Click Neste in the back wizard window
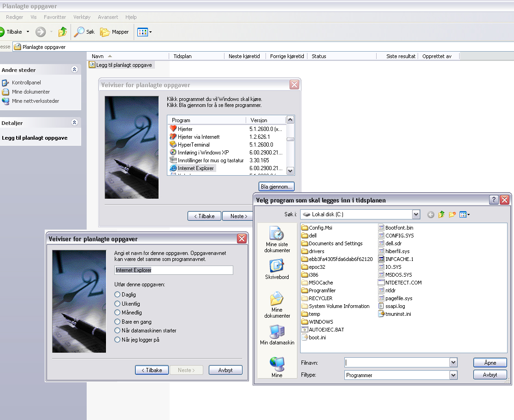514x420 pixels. (238, 216)
